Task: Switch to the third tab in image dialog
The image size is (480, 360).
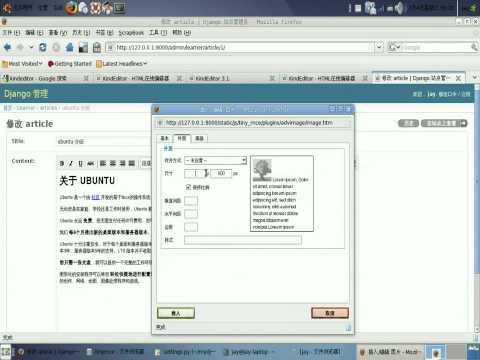Action: click(x=199, y=138)
